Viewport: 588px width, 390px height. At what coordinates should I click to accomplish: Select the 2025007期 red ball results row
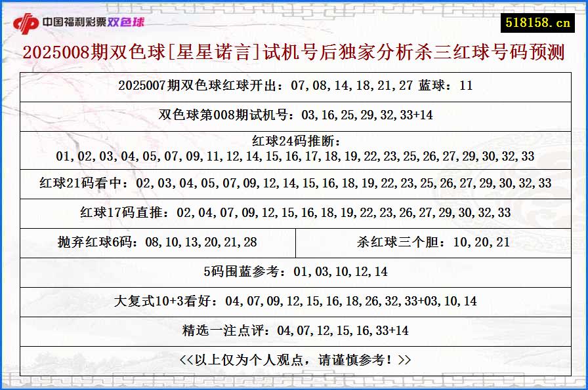[x=294, y=85]
